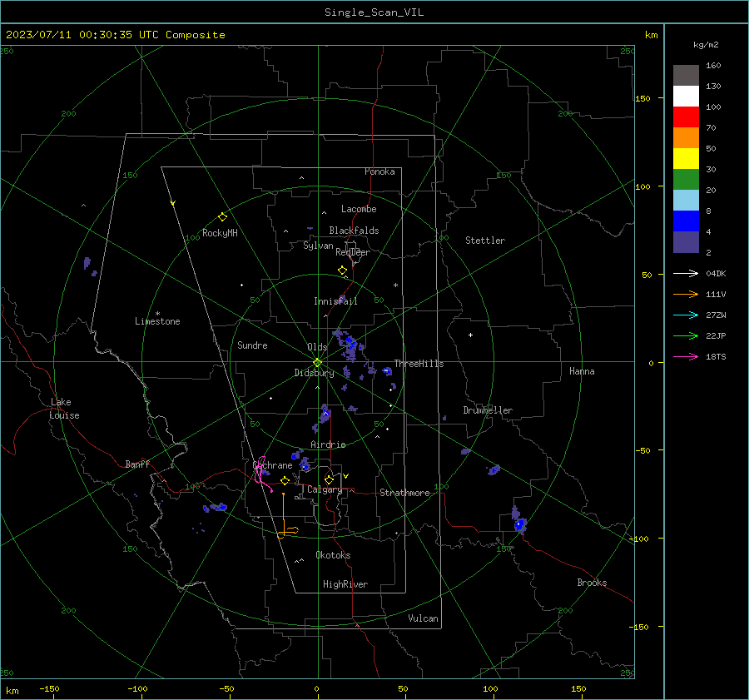Click the Single_Scan_VIL title
This screenshot has width=749, height=700.
pos(374,12)
